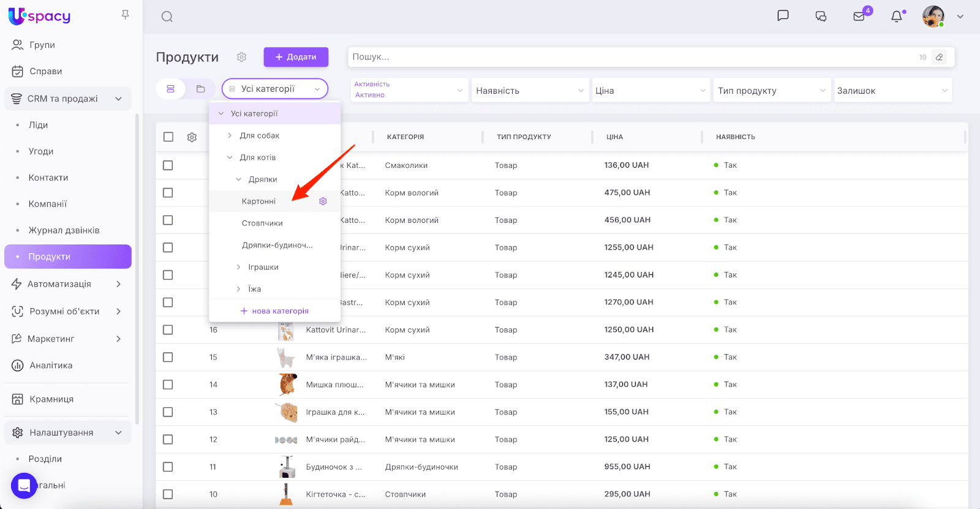Screen dimensions: 980x509
Task: Switch to folder view icon
Action: 200,89
